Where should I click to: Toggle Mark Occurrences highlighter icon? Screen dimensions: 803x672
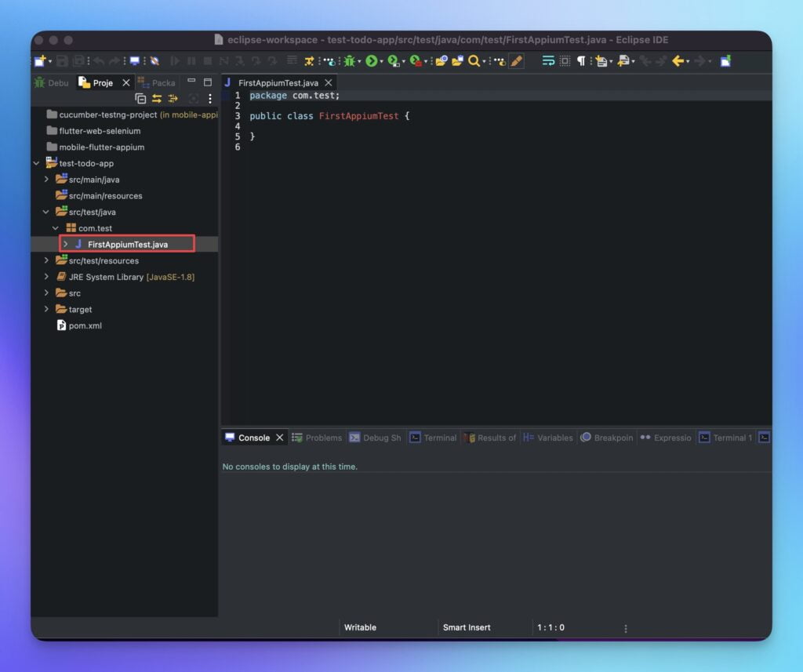point(517,61)
